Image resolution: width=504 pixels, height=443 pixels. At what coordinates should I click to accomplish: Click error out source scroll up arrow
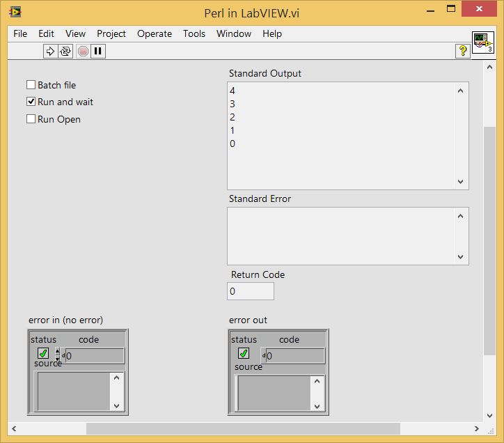[x=317, y=381]
